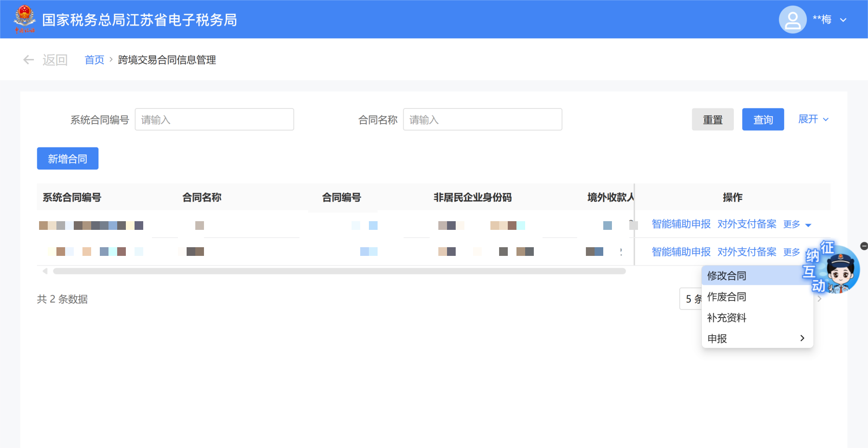The width and height of the screenshot is (868, 448).
Task: Click the user avatar icon
Action: pyautogui.click(x=792, y=20)
